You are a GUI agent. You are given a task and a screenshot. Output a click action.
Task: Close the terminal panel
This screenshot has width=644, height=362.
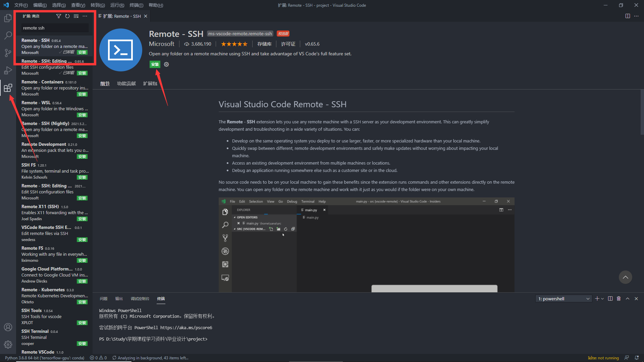[x=636, y=299]
